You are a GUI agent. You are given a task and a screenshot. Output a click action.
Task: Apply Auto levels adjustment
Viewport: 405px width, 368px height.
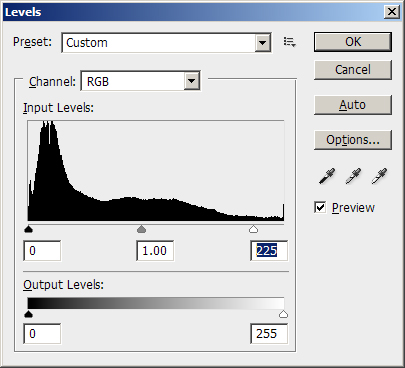tap(353, 105)
